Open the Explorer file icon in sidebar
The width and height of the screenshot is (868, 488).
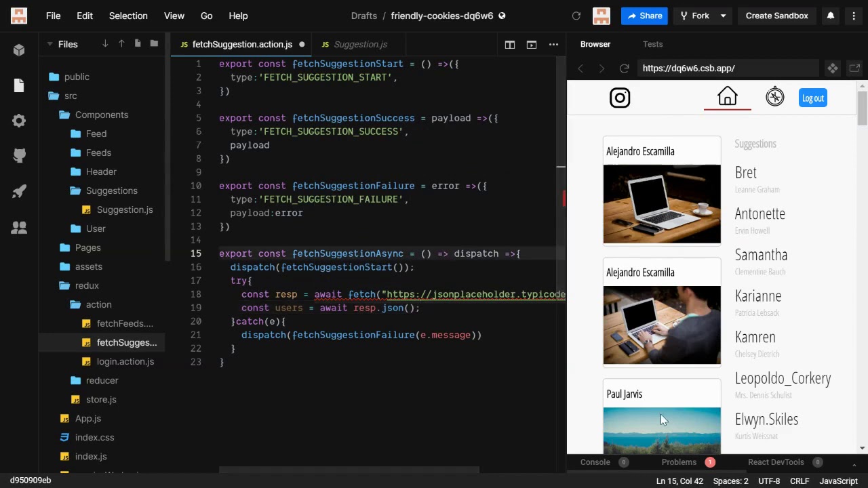coord(19,85)
